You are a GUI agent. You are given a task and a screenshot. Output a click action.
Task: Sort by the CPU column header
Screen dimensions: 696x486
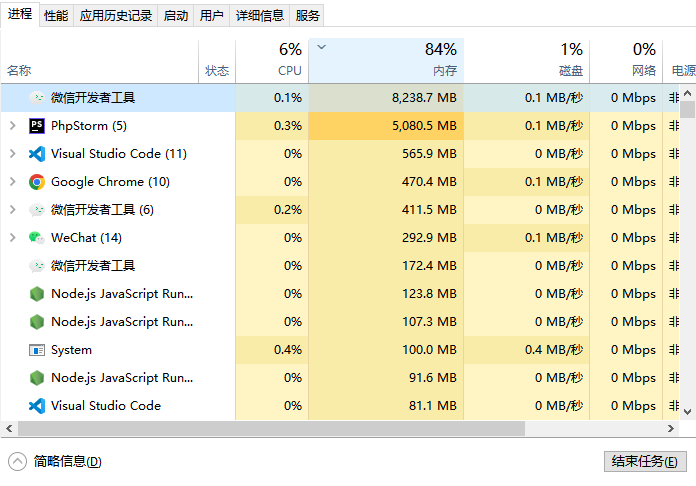pos(272,61)
